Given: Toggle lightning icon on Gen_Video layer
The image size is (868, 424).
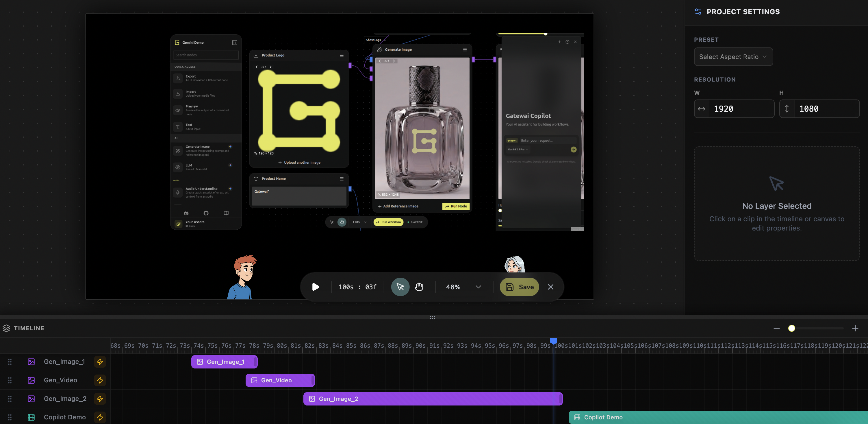Looking at the screenshot, I should coord(100,380).
